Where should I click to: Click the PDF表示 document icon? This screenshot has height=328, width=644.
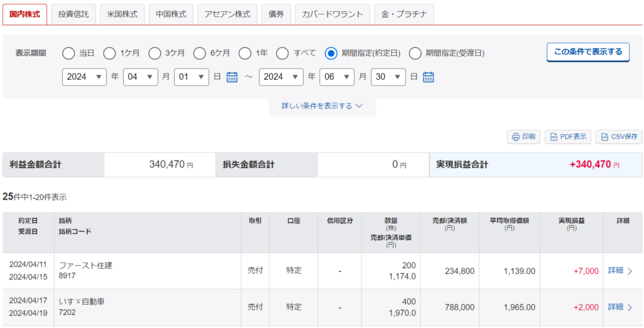[553, 137]
